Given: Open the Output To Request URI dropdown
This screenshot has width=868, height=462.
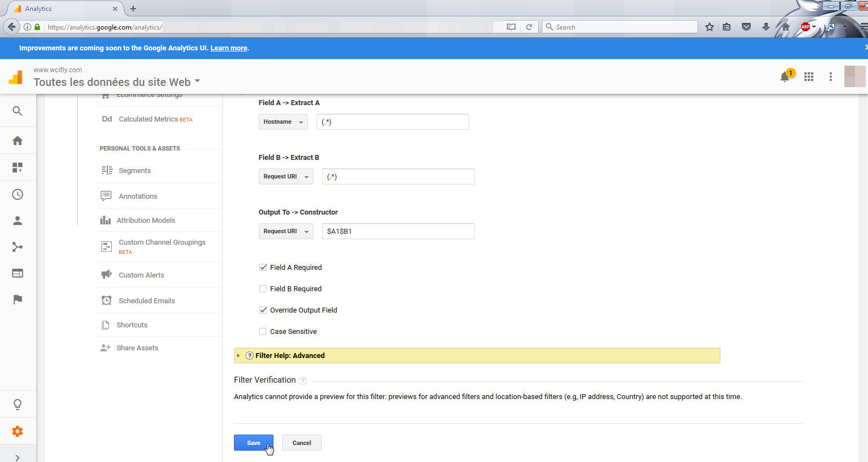Looking at the screenshot, I should pyautogui.click(x=285, y=232).
